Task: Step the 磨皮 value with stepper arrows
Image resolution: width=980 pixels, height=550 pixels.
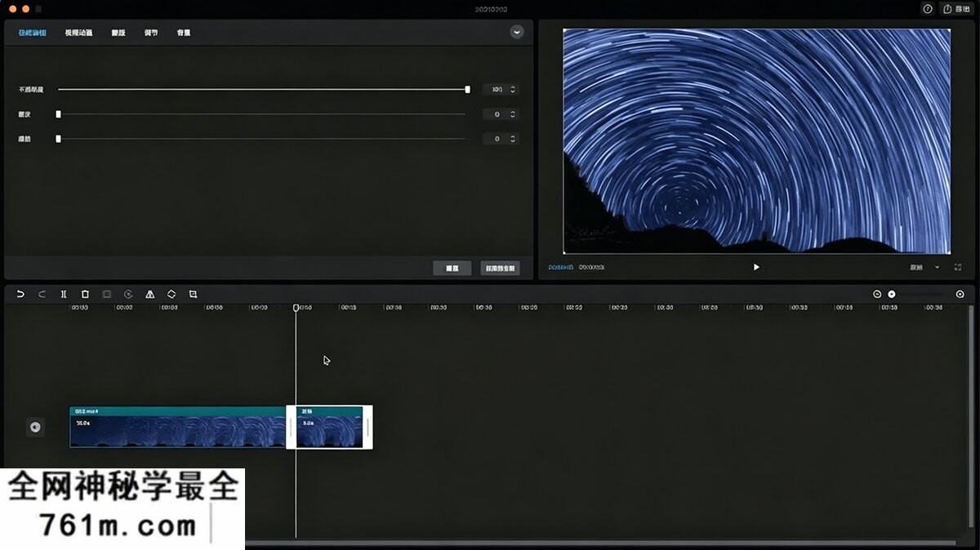Action: pyautogui.click(x=513, y=114)
